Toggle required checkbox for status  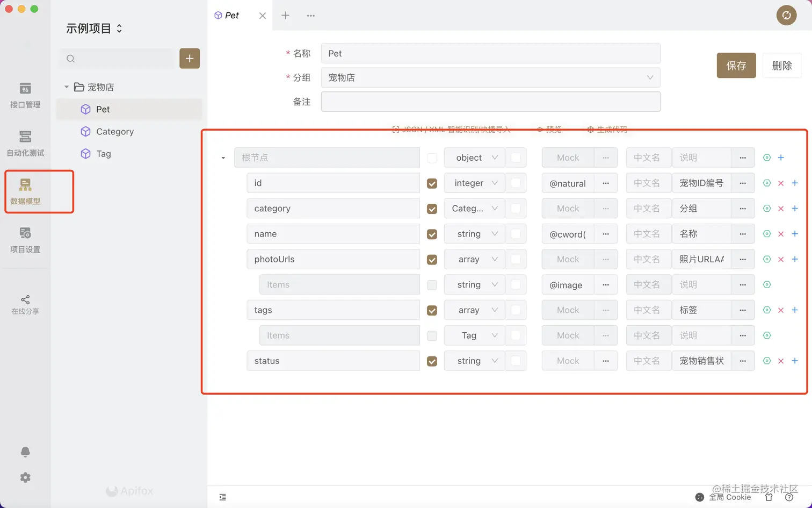432,361
